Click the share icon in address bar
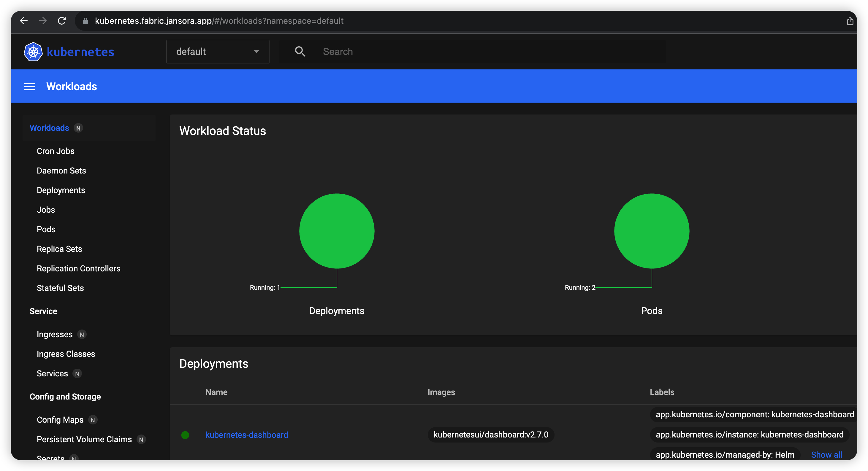The height and width of the screenshot is (471, 868). tap(850, 21)
